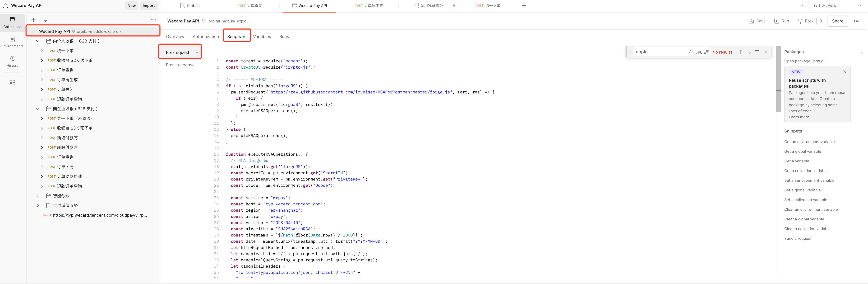
Task: Collapse the Wecard Pay API collection tree
Action: pyautogui.click(x=33, y=31)
